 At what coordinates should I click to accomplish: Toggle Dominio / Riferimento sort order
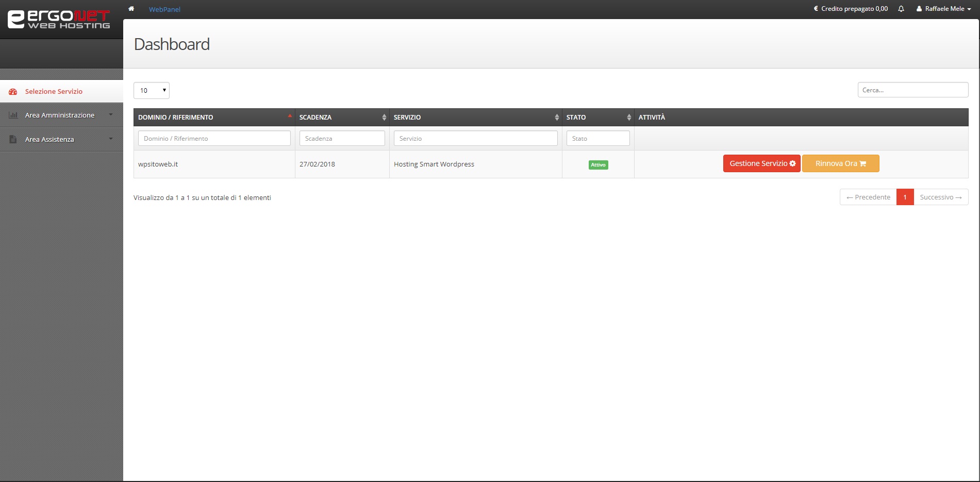coord(290,117)
